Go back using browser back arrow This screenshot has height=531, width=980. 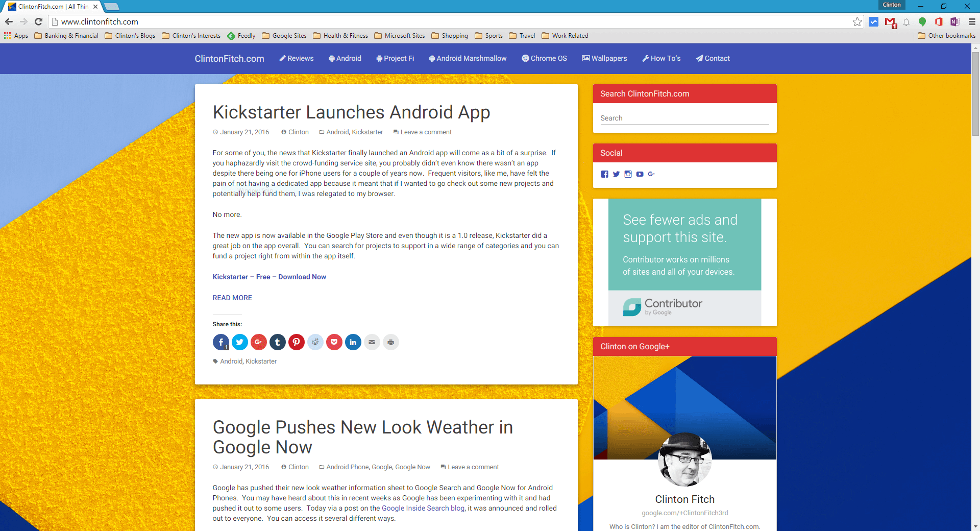click(9, 21)
